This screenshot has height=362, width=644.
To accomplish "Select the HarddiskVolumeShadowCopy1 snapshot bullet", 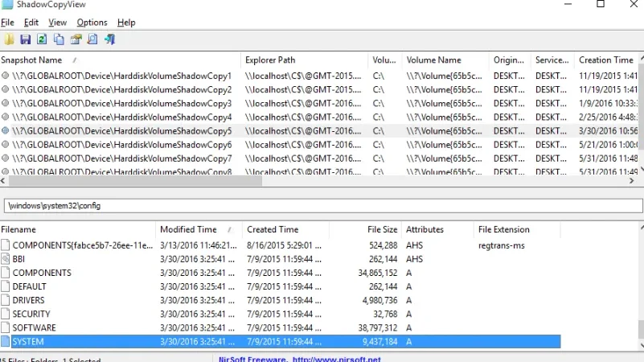I will click(5, 76).
